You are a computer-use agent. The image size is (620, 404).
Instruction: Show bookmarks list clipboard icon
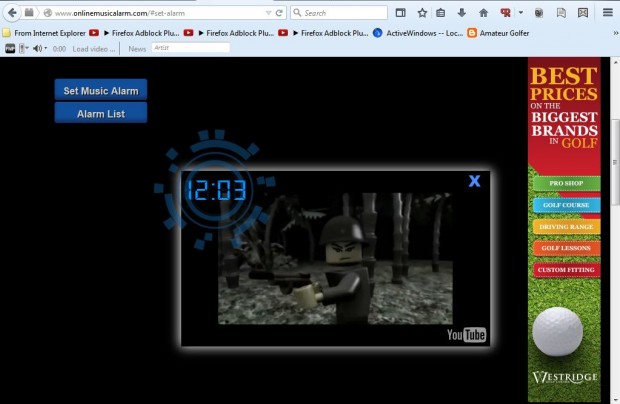(440, 13)
